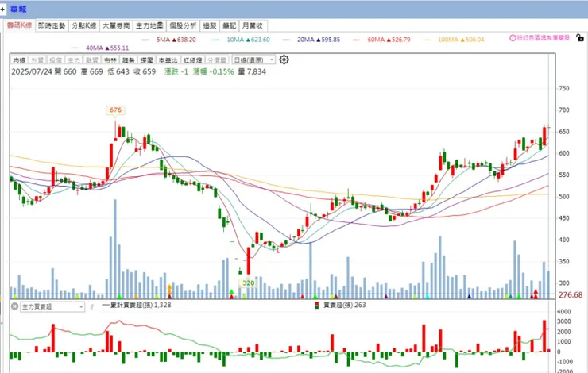
Task: Toggle the 分價量 overlay button
Action: point(217,60)
